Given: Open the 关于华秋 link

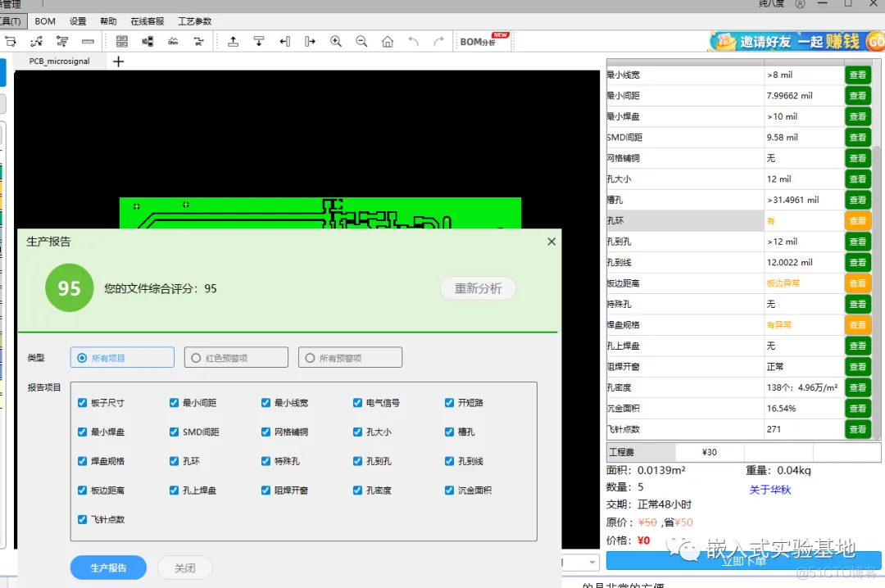Looking at the screenshot, I should coord(769,490).
